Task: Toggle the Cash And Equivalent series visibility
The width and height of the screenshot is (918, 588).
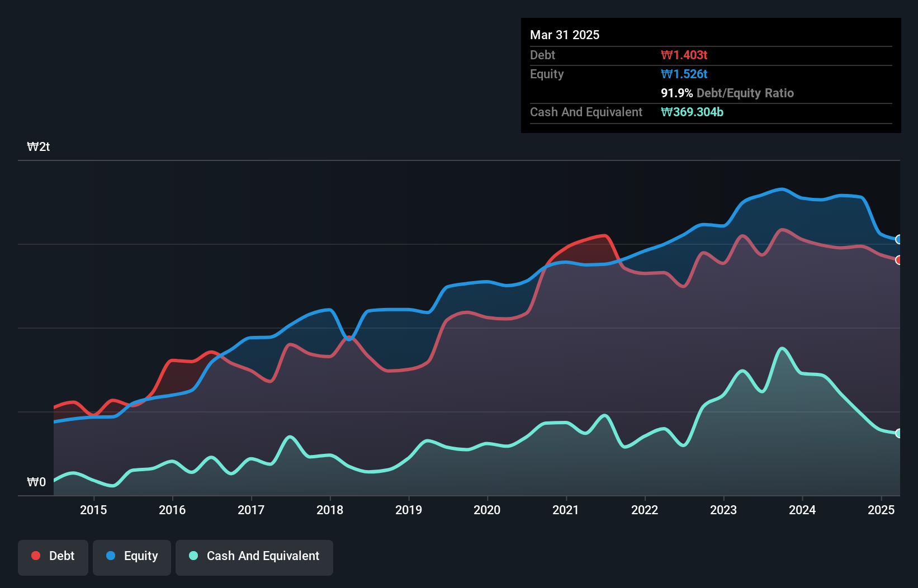Action: click(x=254, y=556)
